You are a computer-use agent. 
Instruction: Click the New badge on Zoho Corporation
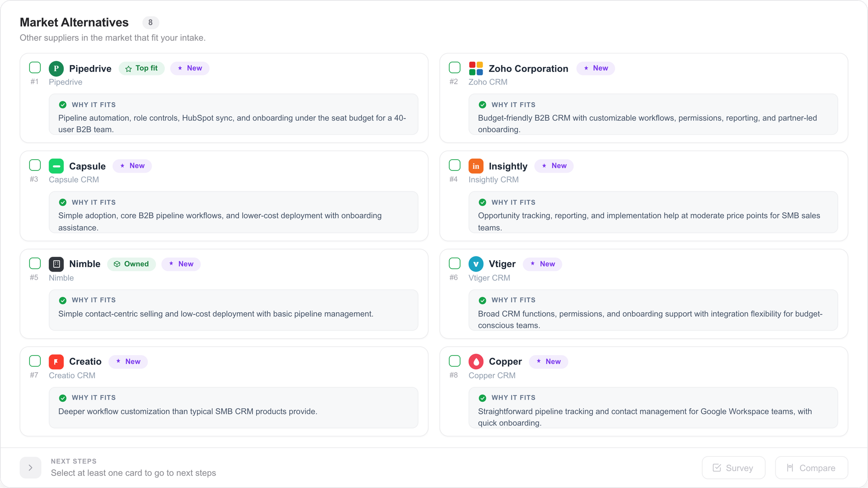click(595, 69)
